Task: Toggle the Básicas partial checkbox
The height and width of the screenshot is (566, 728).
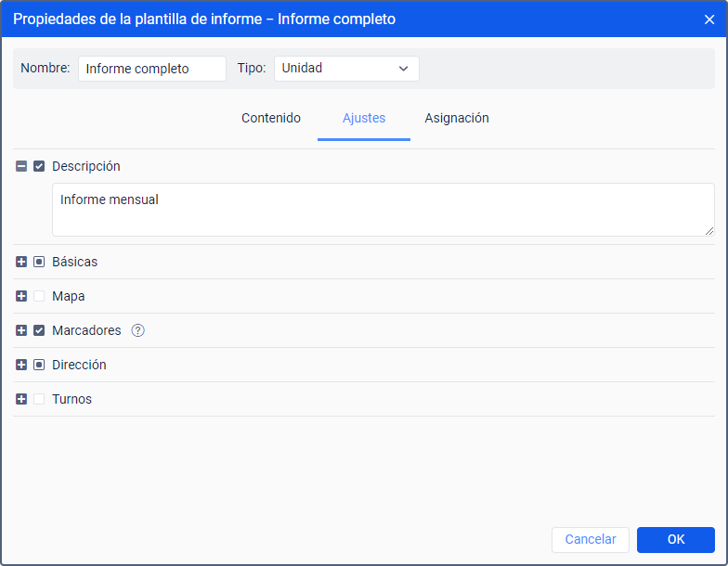Action: (x=39, y=262)
